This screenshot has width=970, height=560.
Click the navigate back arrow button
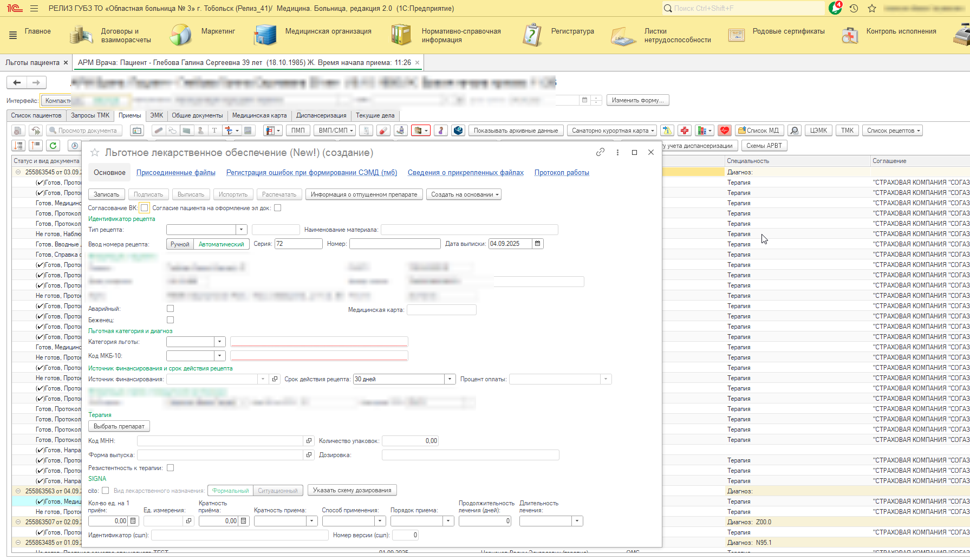coord(17,82)
